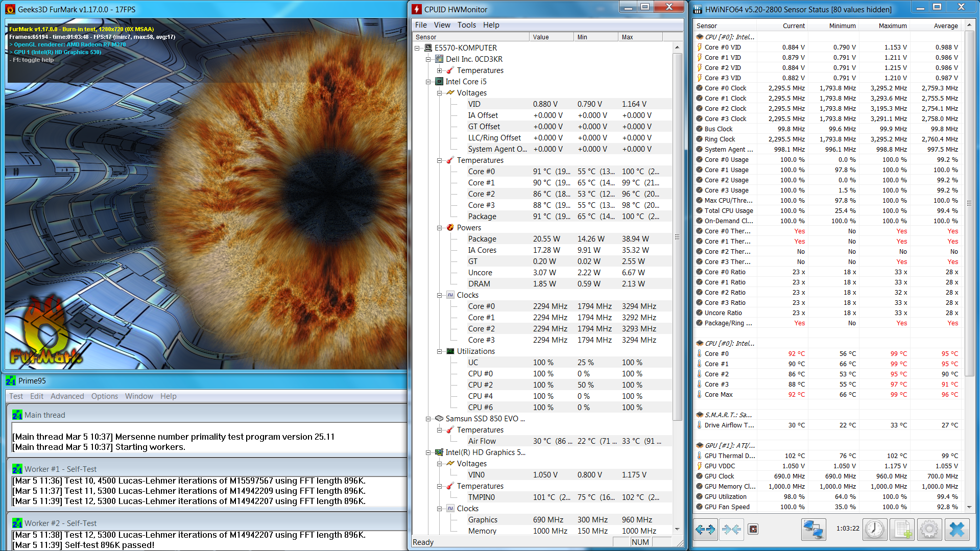Click motherboard icon beside Dell Inc. 0CD3KR
980x551 pixels.
tap(440, 59)
